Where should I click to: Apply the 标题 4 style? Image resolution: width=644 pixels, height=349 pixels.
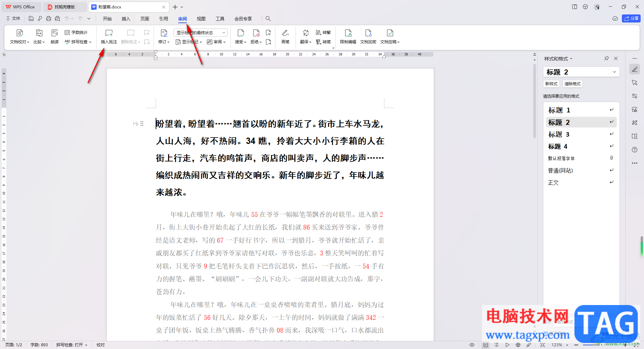click(x=581, y=146)
